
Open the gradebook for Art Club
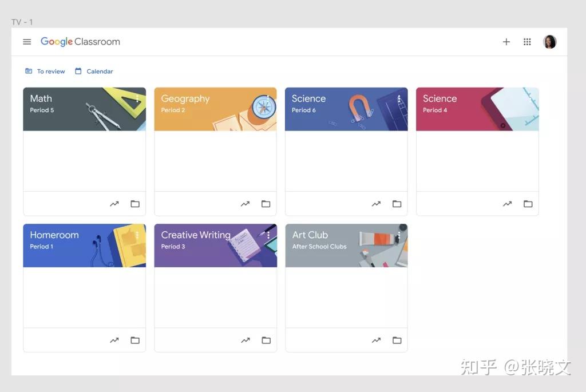click(x=376, y=340)
